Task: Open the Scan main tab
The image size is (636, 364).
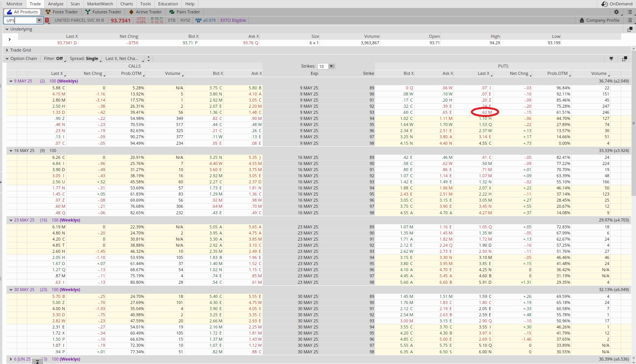Action: pyautogui.click(x=75, y=4)
